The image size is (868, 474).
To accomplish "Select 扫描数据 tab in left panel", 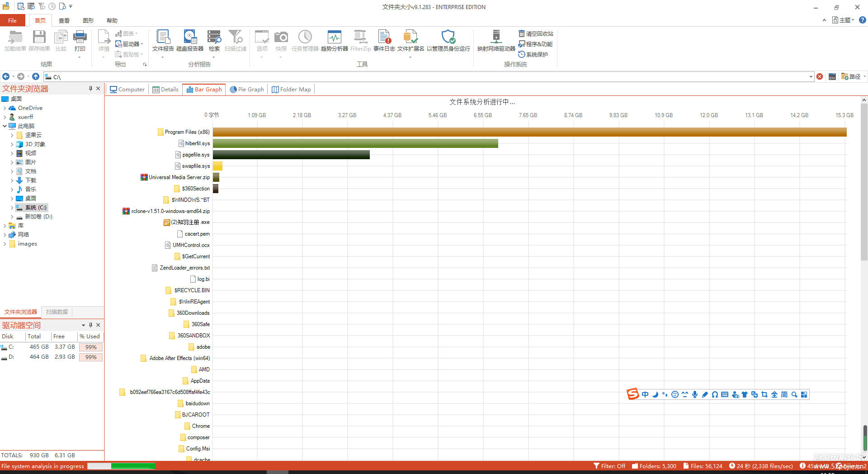I will point(57,312).
